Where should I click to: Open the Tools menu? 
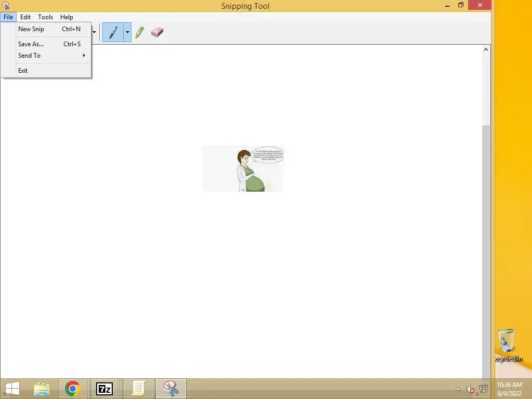[x=46, y=17]
